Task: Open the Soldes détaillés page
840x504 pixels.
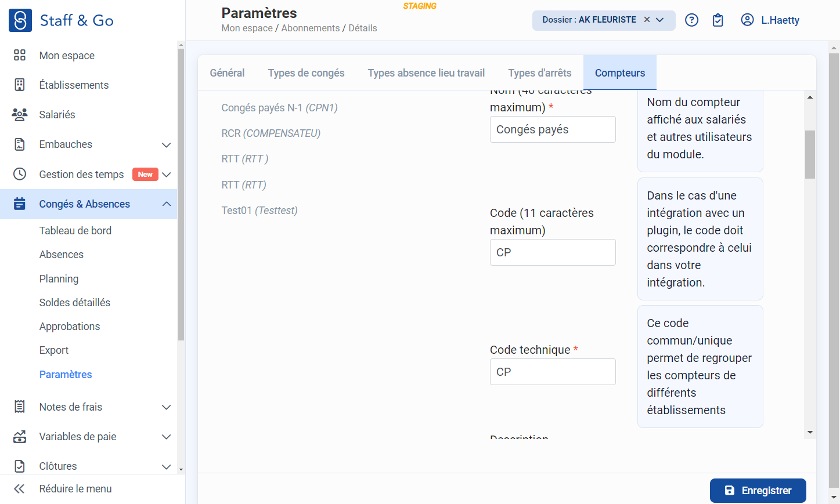Action: (75, 303)
